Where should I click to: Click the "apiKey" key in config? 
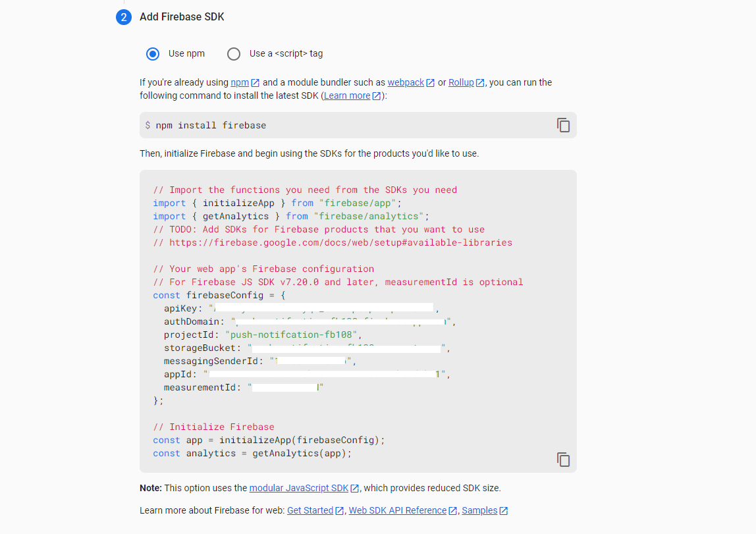[180, 308]
